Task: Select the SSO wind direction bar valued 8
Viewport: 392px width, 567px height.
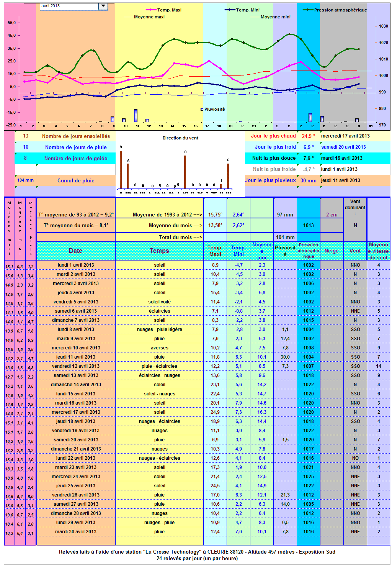Action: tap(185, 172)
